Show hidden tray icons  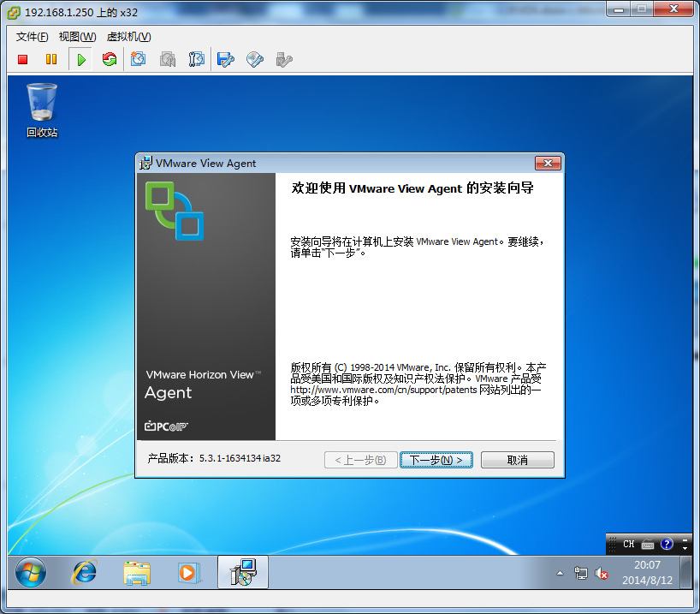click(560, 572)
